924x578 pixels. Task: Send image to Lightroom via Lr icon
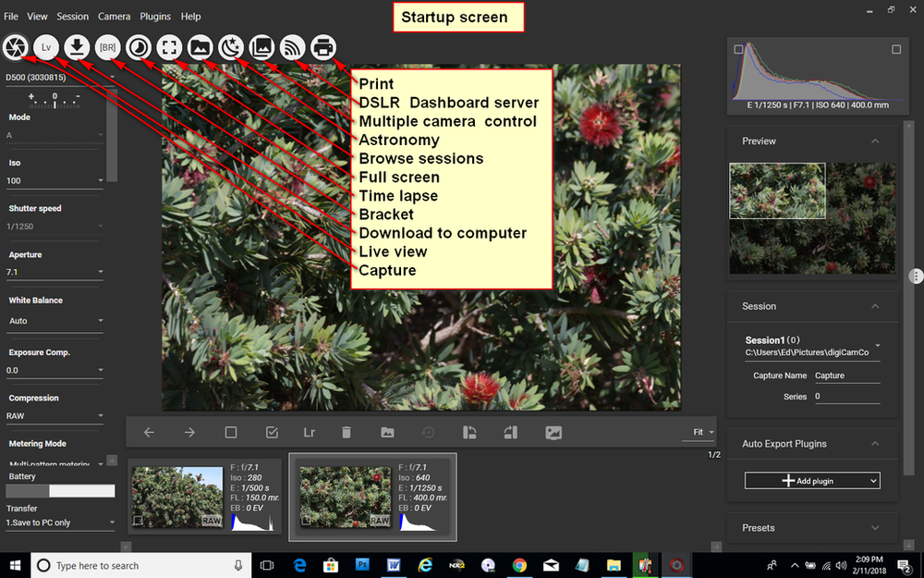(309, 432)
